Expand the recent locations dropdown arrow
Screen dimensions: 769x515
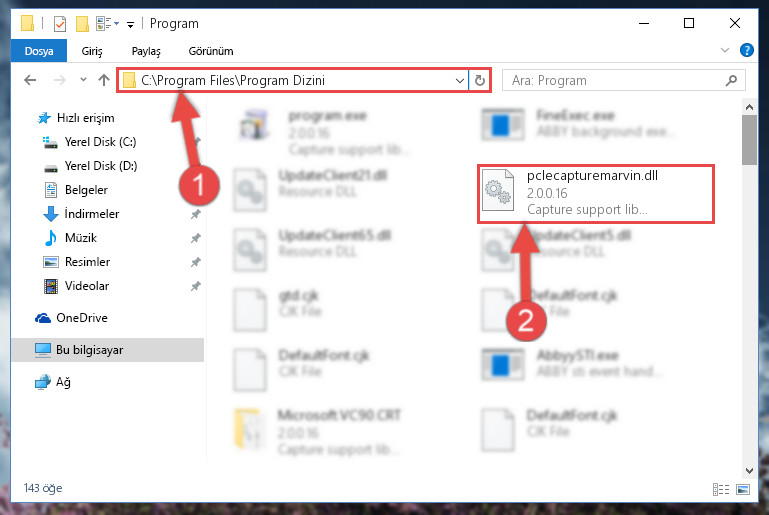pos(83,79)
